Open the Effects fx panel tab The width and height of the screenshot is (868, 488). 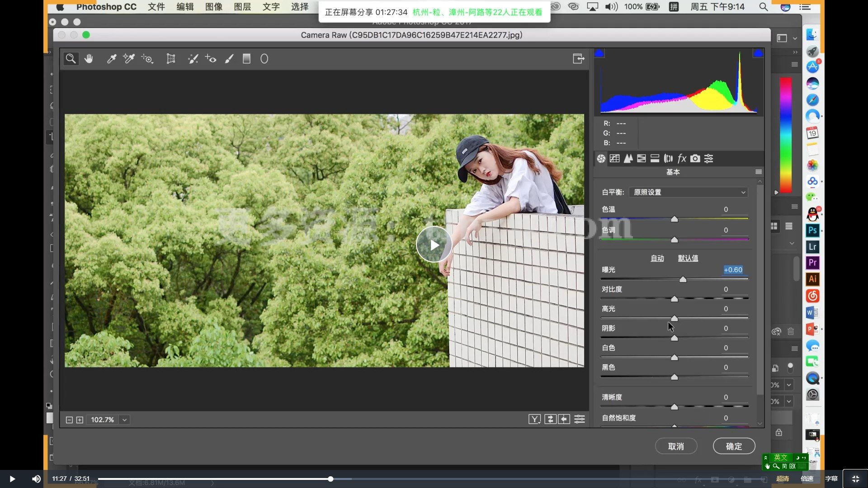(x=682, y=159)
